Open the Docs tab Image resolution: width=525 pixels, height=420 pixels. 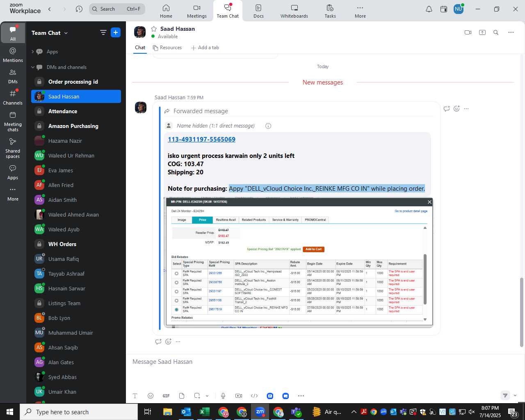[258, 11]
